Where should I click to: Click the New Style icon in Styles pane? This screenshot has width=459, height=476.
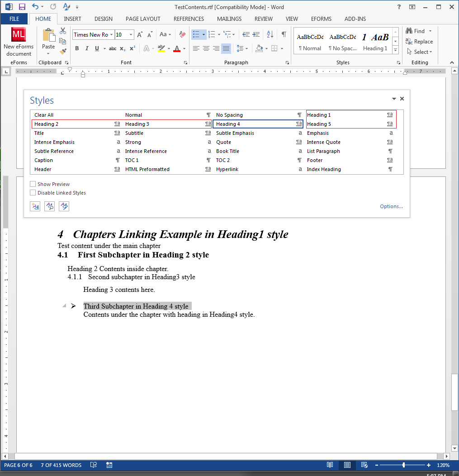tap(35, 206)
